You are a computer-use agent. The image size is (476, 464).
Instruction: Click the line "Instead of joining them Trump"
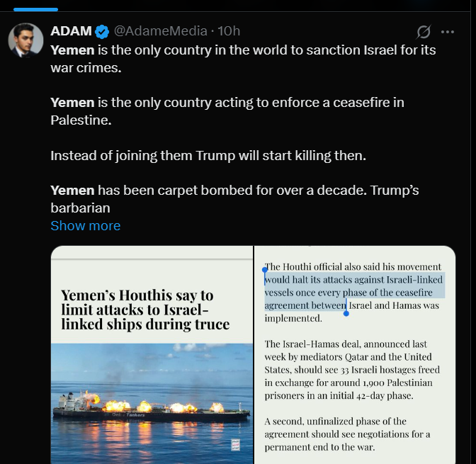(208, 155)
